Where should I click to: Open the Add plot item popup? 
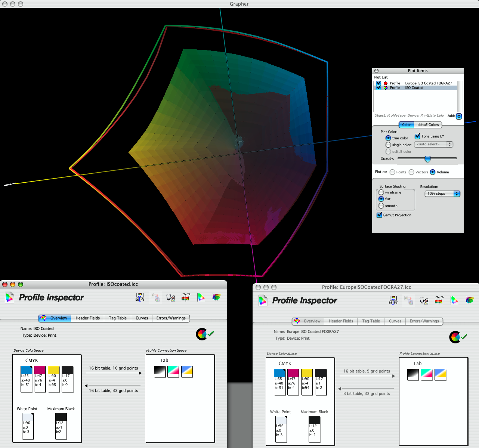[459, 116]
